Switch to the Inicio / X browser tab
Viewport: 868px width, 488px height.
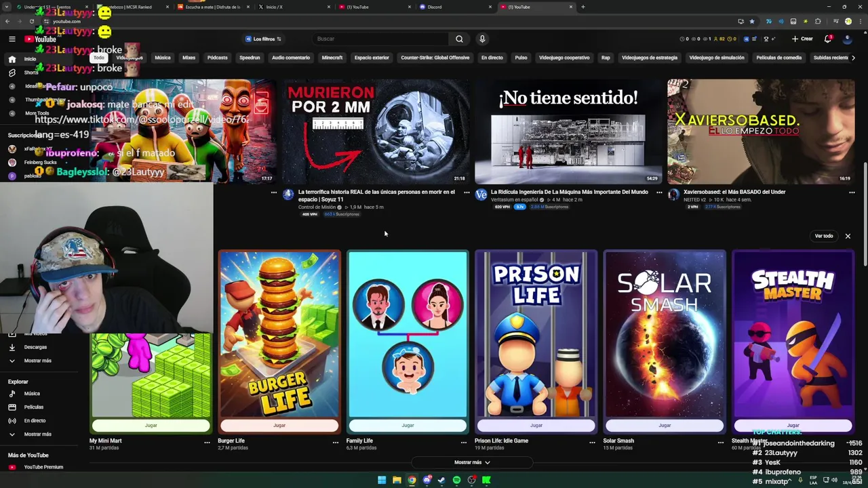coord(292,7)
